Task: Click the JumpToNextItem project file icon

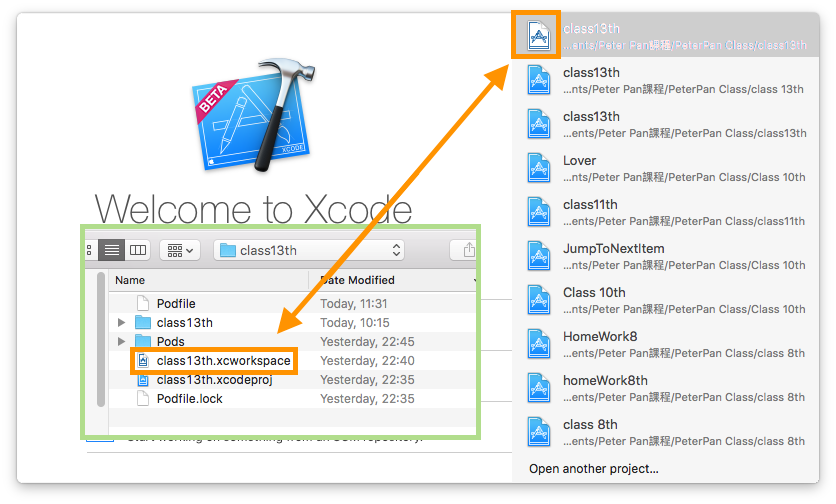Action: click(538, 256)
